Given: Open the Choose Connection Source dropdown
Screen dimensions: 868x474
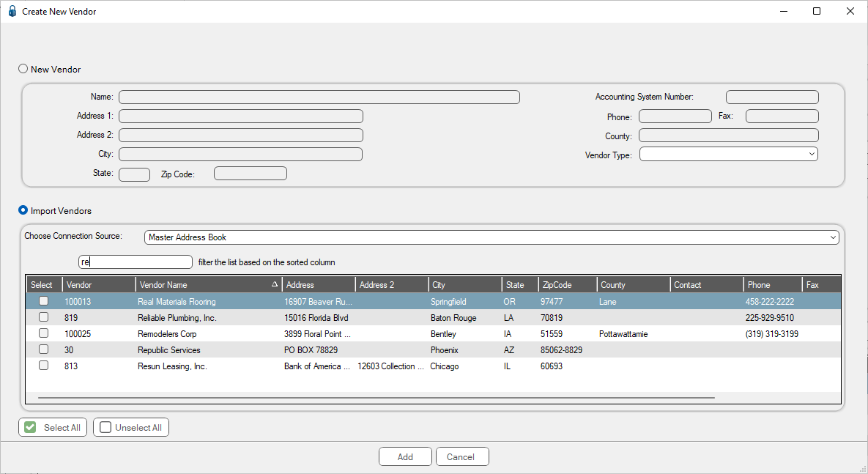Looking at the screenshot, I should [x=492, y=237].
